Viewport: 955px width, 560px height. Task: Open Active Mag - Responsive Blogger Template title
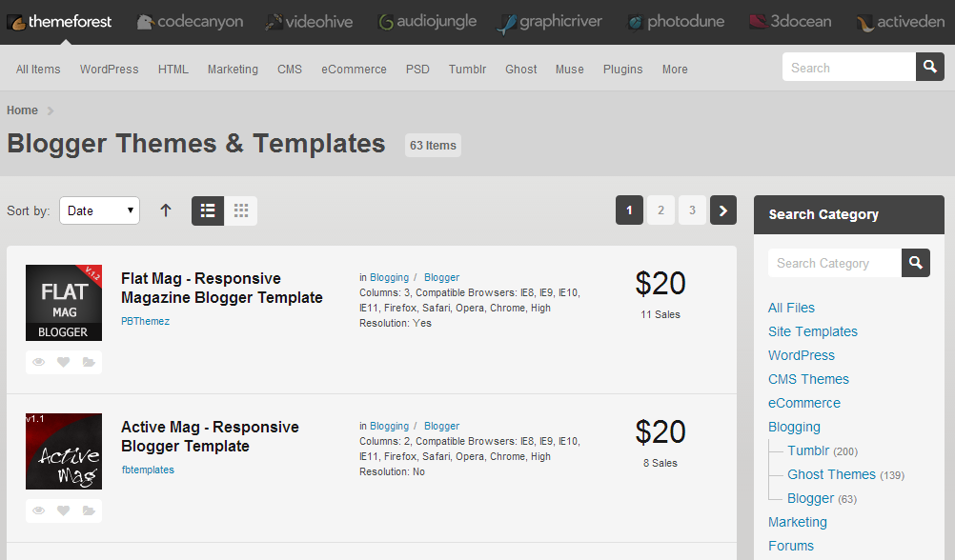tap(210, 436)
